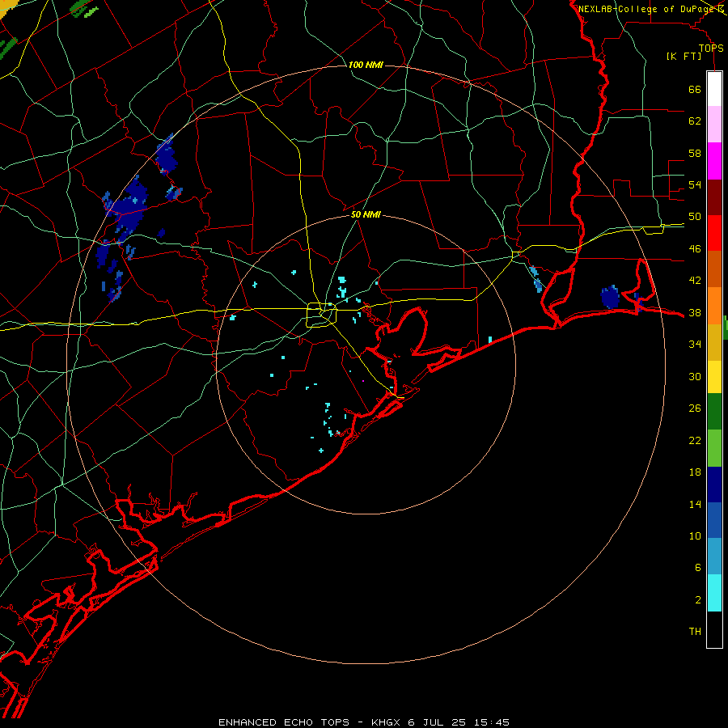Click the 54 legend value
This screenshot has width=728, height=728.
(x=695, y=184)
